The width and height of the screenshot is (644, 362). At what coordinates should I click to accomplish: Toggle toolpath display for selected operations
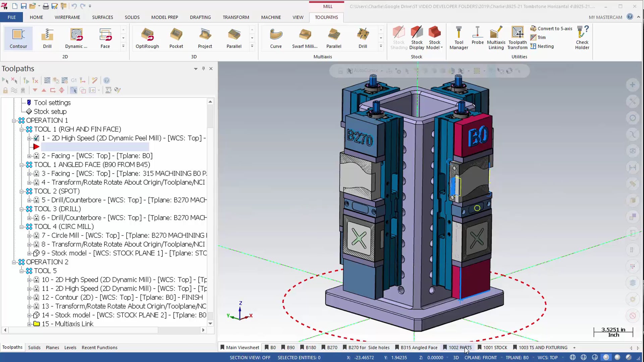pos(14,90)
